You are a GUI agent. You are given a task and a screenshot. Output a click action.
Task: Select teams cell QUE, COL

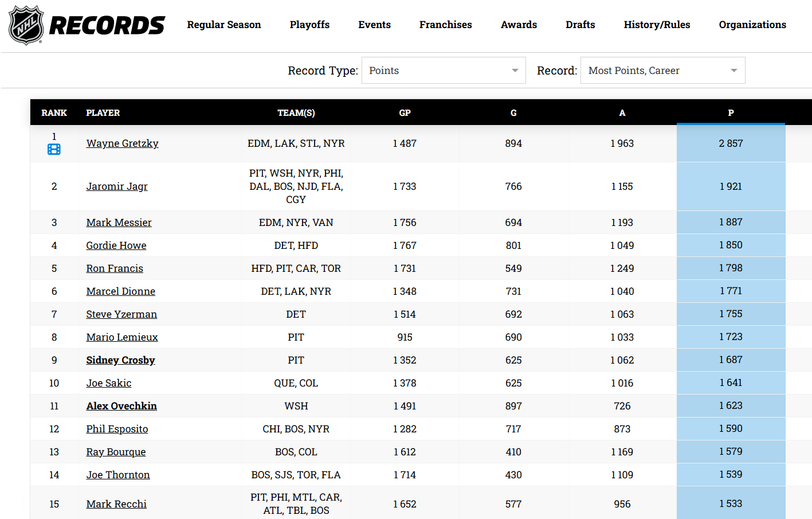(x=296, y=383)
